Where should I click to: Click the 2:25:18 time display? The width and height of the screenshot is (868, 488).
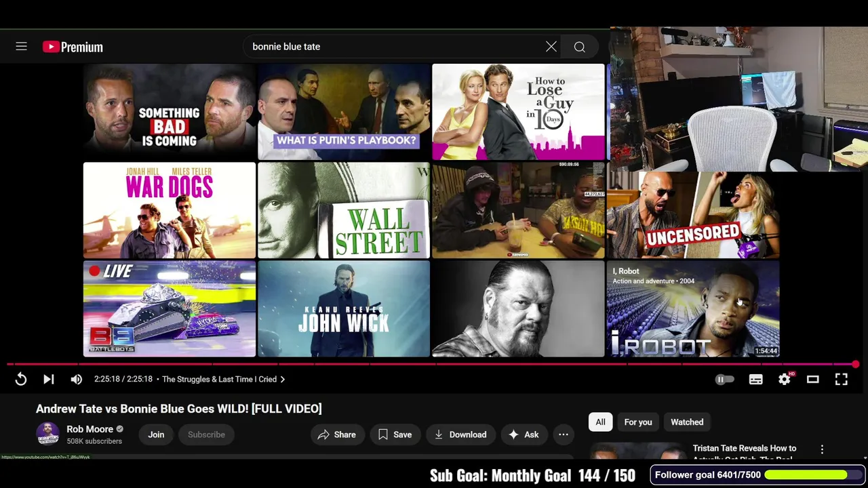point(123,380)
